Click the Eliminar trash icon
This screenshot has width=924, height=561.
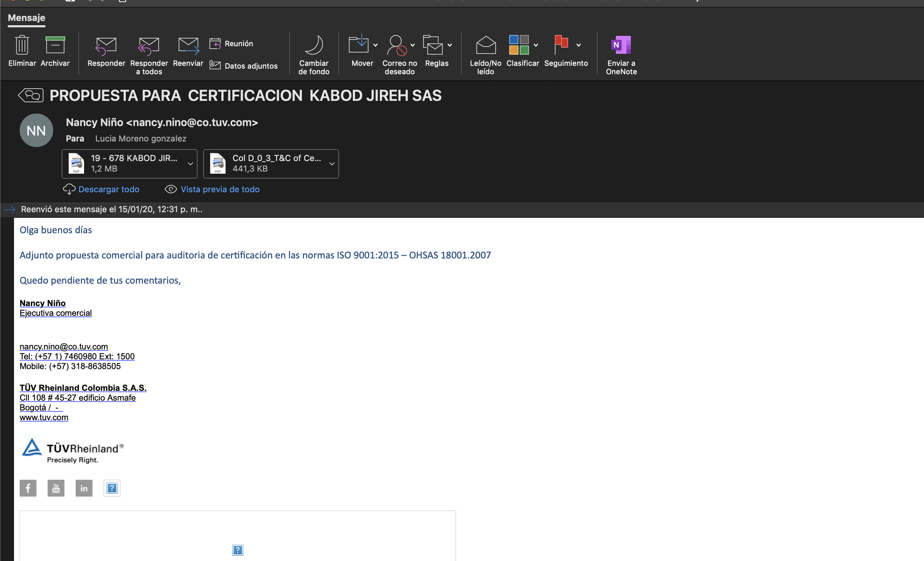22,46
